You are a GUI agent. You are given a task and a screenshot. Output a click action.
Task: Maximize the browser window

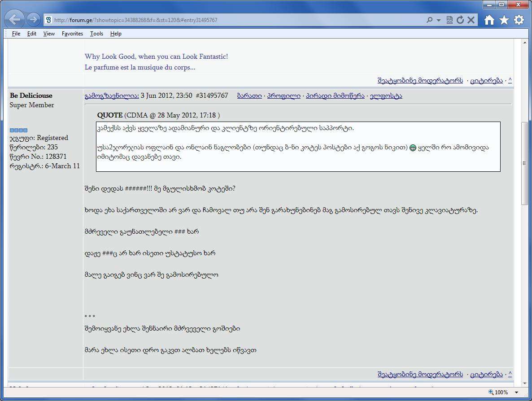click(501, 4)
